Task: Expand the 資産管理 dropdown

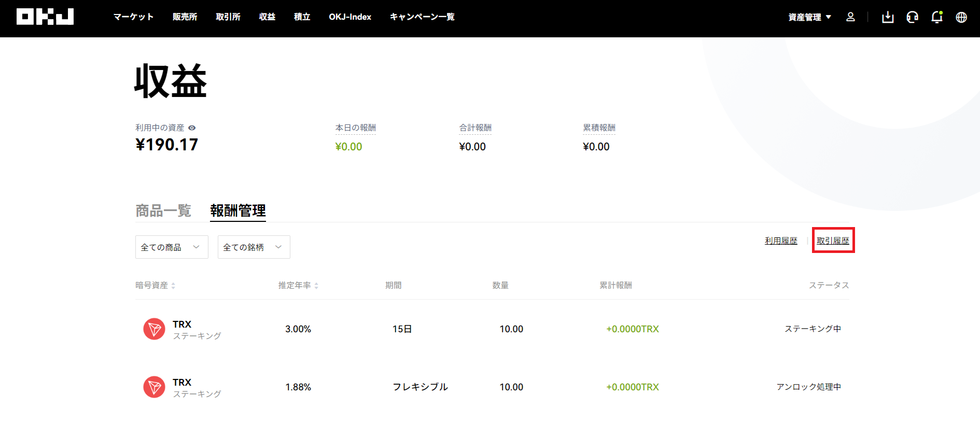Action: tap(809, 17)
